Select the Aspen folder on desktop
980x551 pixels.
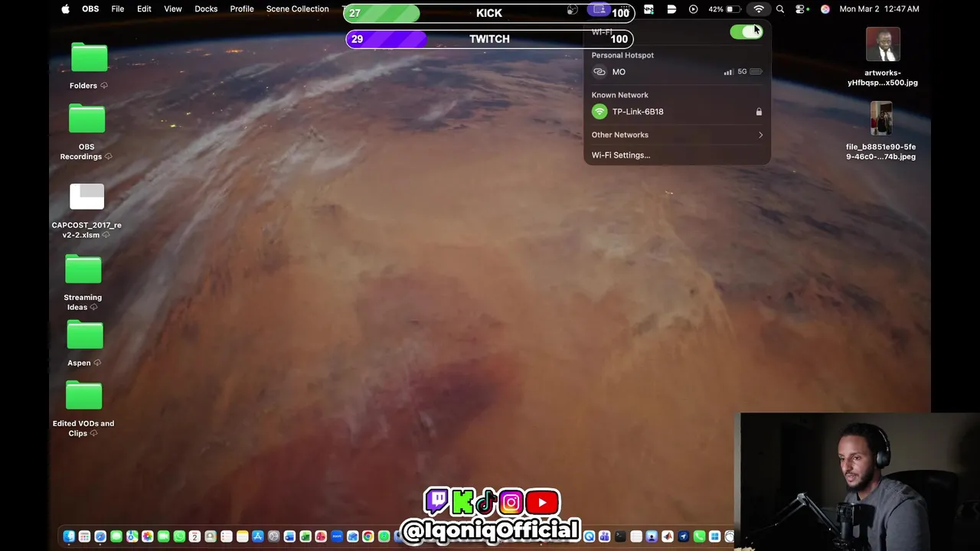(x=84, y=334)
